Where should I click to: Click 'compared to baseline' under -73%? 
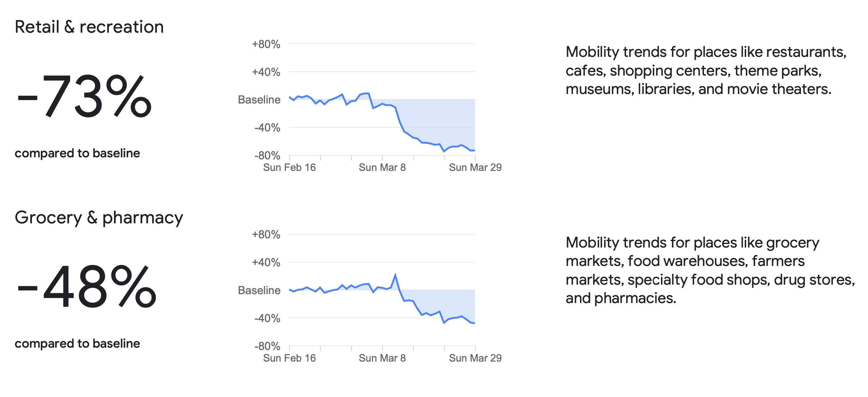(77, 153)
